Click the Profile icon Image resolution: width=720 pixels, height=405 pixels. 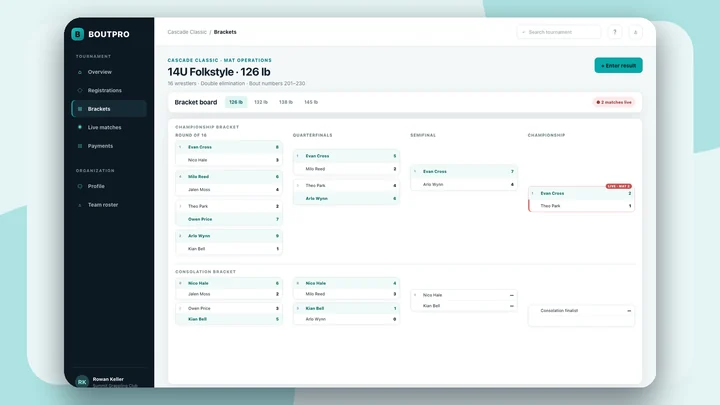click(80, 186)
